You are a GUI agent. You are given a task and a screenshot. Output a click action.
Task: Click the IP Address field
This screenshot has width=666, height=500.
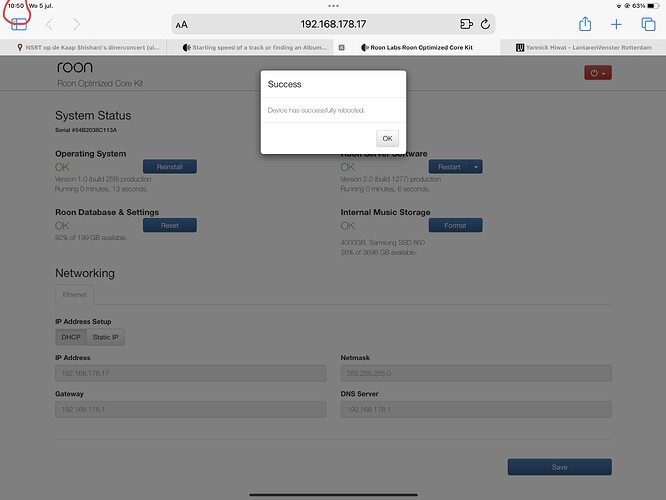point(191,373)
